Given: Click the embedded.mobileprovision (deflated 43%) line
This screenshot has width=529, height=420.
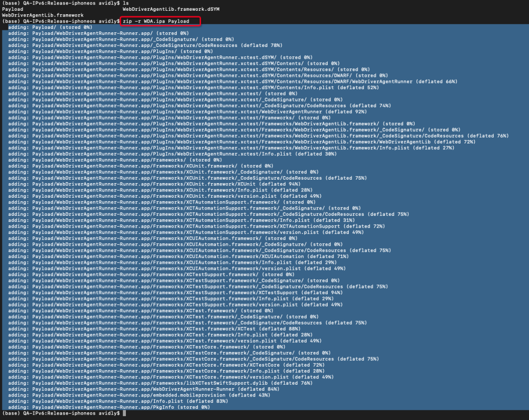Looking at the screenshot, I should tap(139, 395).
